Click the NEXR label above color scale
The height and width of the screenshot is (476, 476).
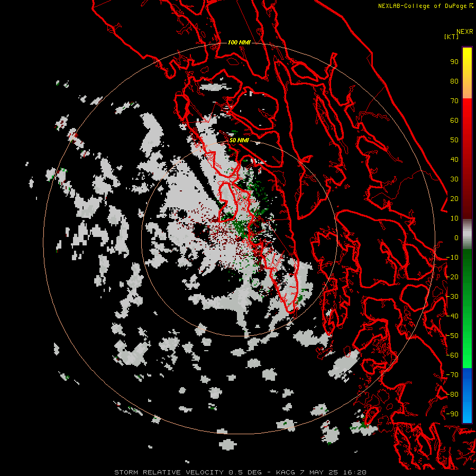point(464,32)
